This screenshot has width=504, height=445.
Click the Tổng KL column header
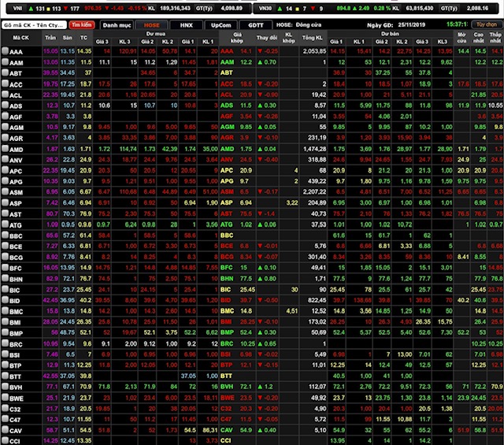(x=313, y=38)
